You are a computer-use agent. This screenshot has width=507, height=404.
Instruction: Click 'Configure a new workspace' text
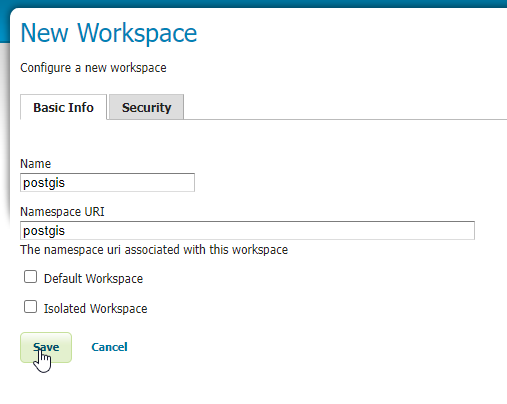click(x=93, y=68)
